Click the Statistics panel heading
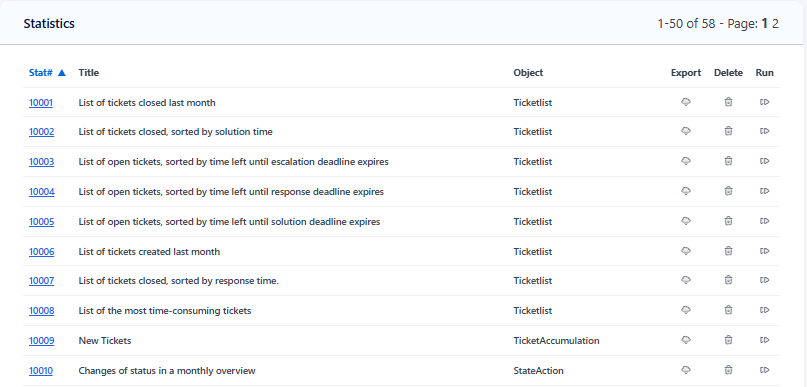Screen dimensions: 807x387 point(49,24)
